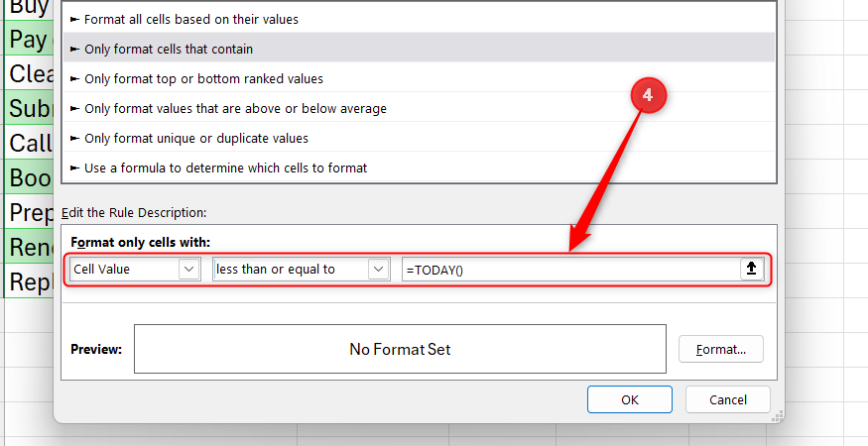Screen dimensions: 868x446
Task: Click the dialog resize grip corner
Action: click(x=777, y=416)
